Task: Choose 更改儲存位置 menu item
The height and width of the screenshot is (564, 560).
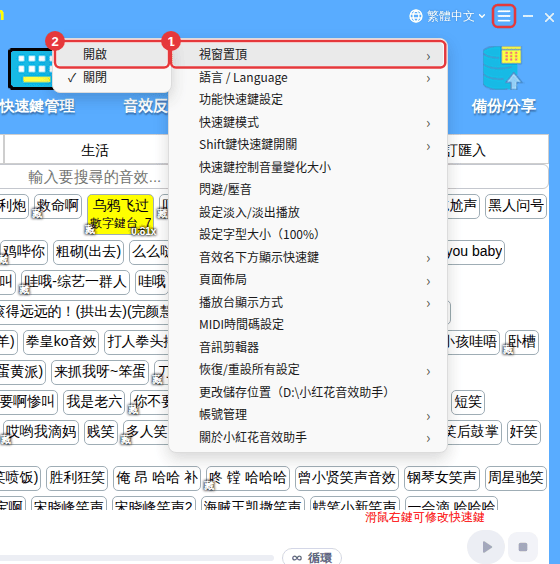Action: point(308,392)
